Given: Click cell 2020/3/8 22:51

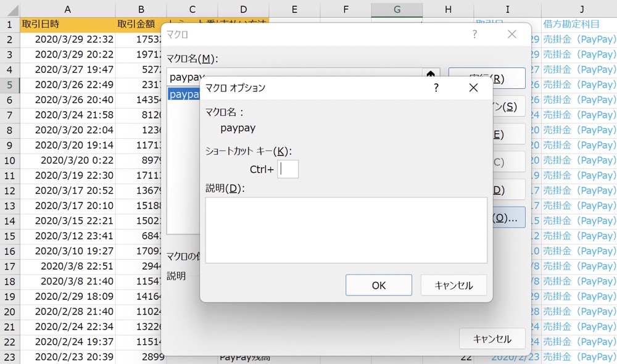Looking at the screenshot, I should point(68,266).
